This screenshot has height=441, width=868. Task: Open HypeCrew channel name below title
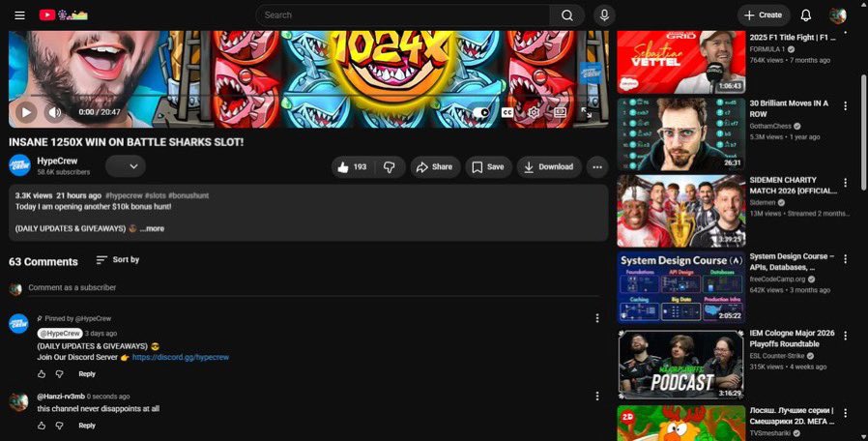57,162
